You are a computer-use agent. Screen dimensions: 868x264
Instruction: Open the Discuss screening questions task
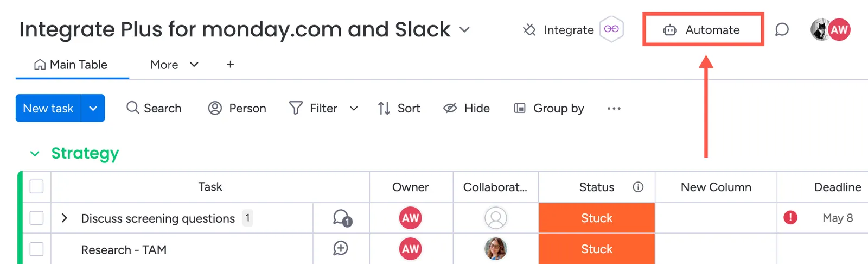coord(158,218)
